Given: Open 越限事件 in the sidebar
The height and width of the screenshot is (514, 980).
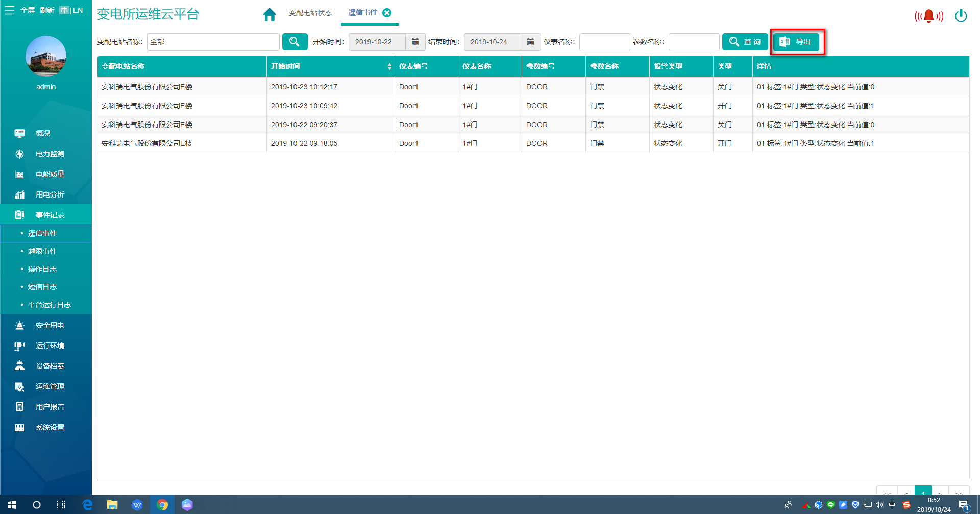Looking at the screenshot, I should click(x=42, y=251).
